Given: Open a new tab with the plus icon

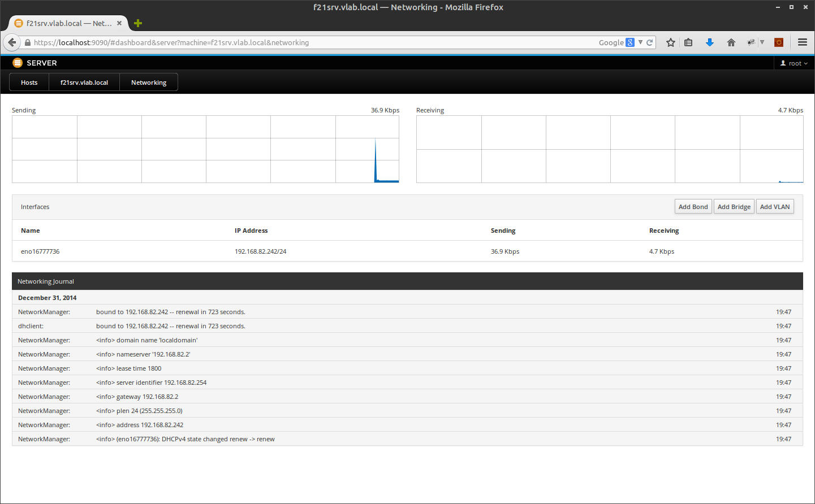Looking at the screenshot, I should point(138,23).
